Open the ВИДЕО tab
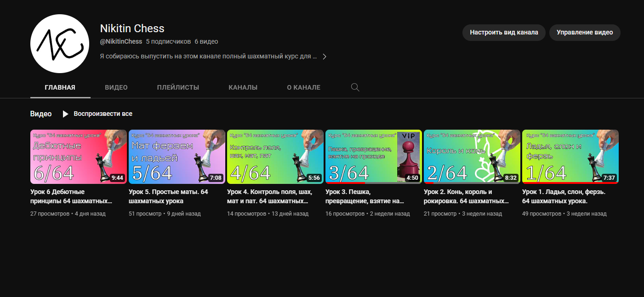644x297 pixels. [x=116, y=87]
